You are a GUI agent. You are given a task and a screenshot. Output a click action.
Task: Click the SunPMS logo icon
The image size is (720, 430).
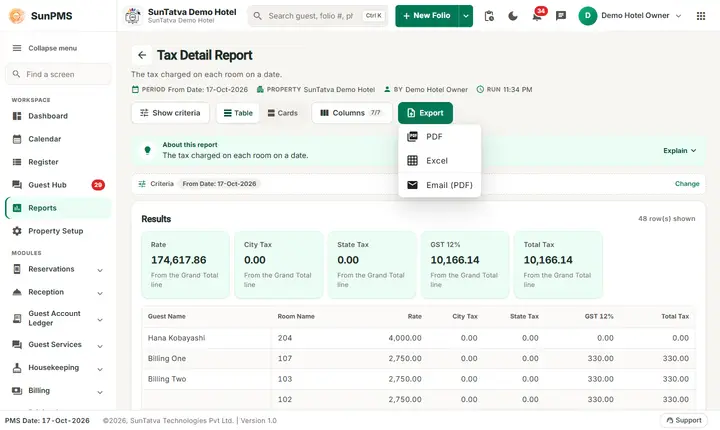pos(17,16)
